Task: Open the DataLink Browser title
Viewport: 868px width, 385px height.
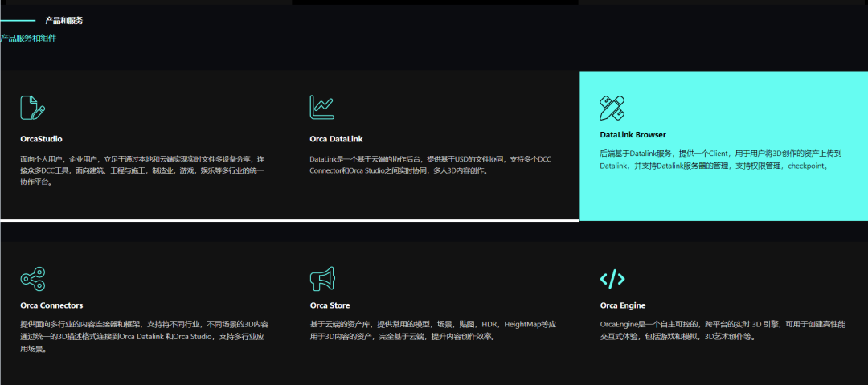Action: tap(633, 134)
